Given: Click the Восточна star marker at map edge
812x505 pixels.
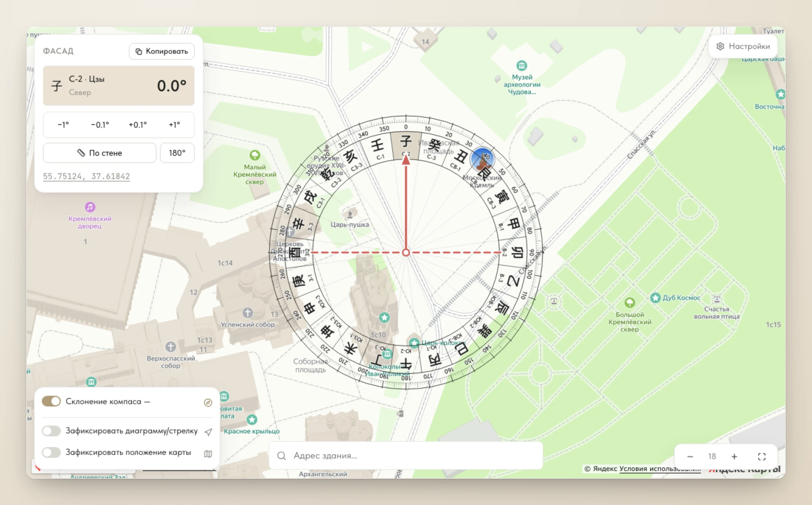Looking at the screenshot, I should (x=780, y=94).
